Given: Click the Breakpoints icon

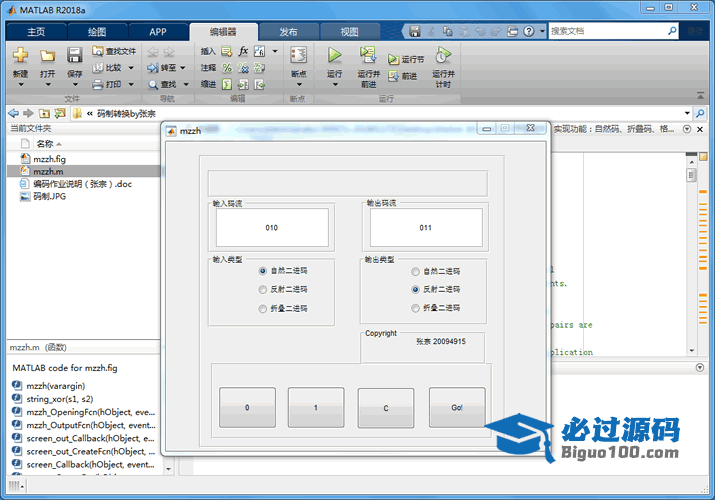Looking at the screenshot, I should [x=299, y=55].
